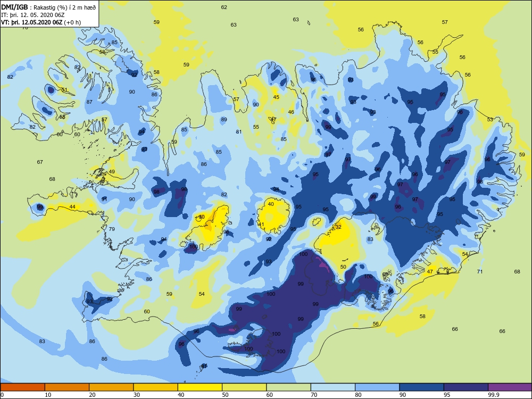Screen dimensions: 532x399
Task: Select the orange 10–20 legend color band
Action: click(67, 387)
